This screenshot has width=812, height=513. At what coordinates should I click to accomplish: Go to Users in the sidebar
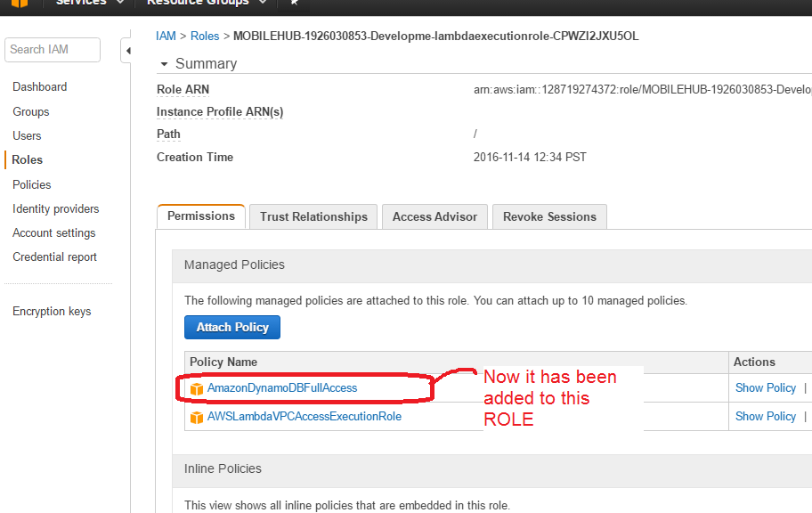pyautogui.click(x=27, y=135)
